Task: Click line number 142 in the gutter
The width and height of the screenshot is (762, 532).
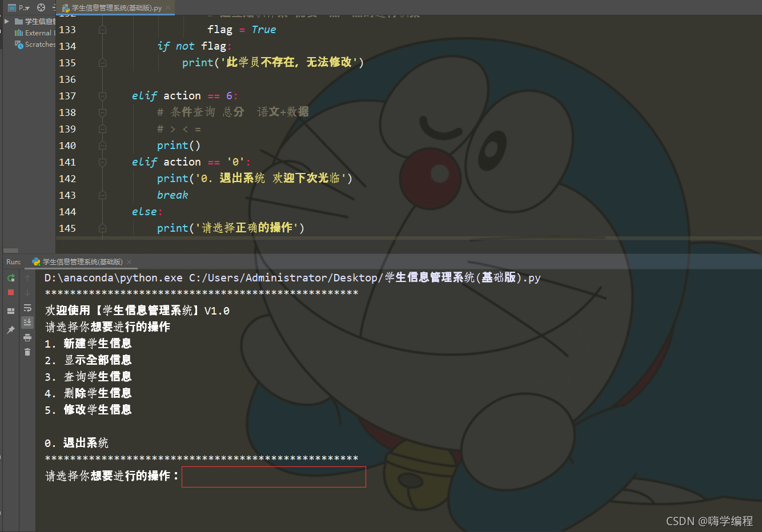Action: click(x=67, y=179)
